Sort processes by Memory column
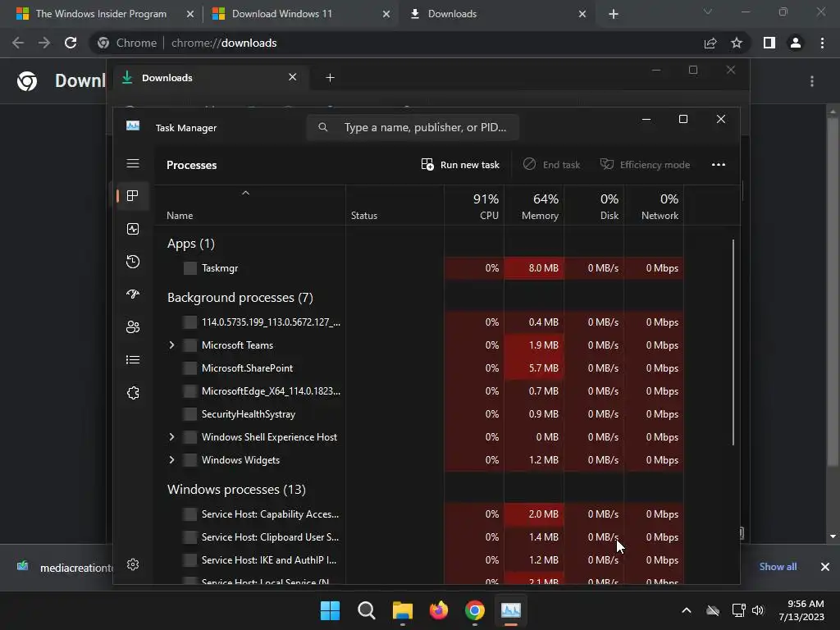 click(x=534, y=206)
